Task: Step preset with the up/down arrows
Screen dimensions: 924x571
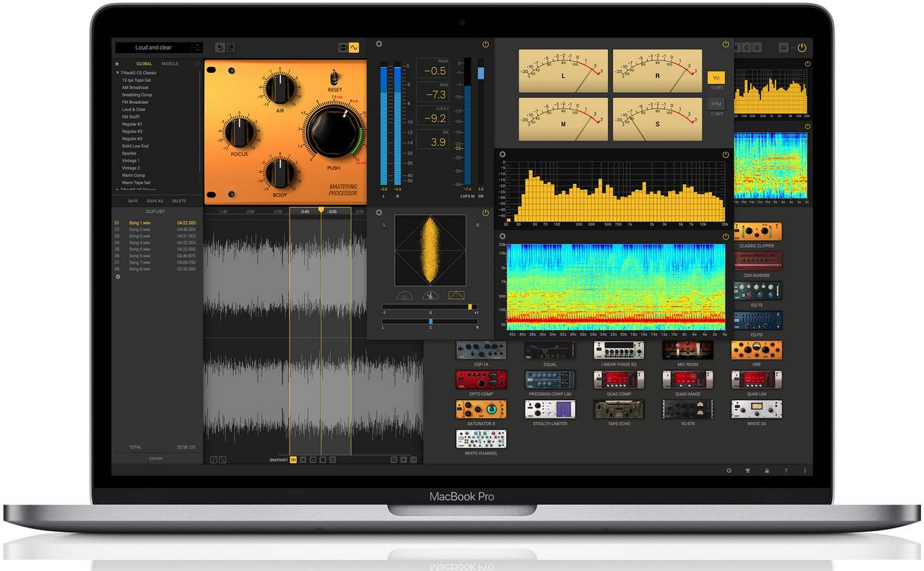Action: point(197,47)
